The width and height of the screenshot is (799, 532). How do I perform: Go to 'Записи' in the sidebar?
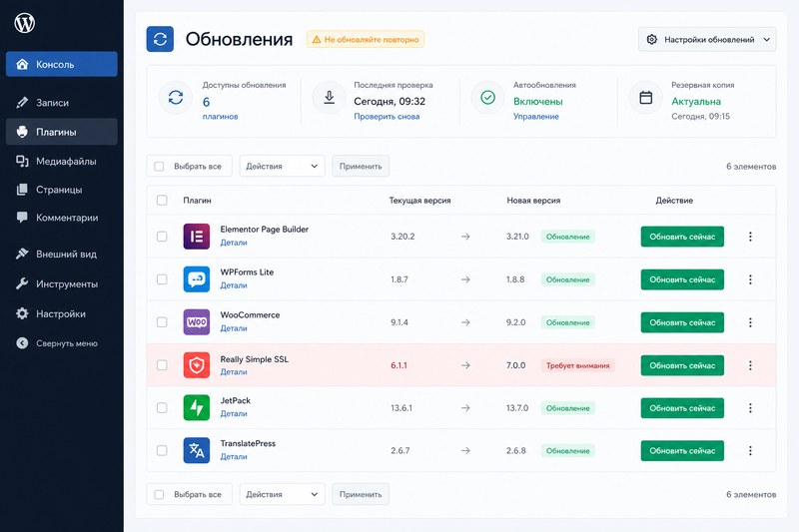[62, 103]
